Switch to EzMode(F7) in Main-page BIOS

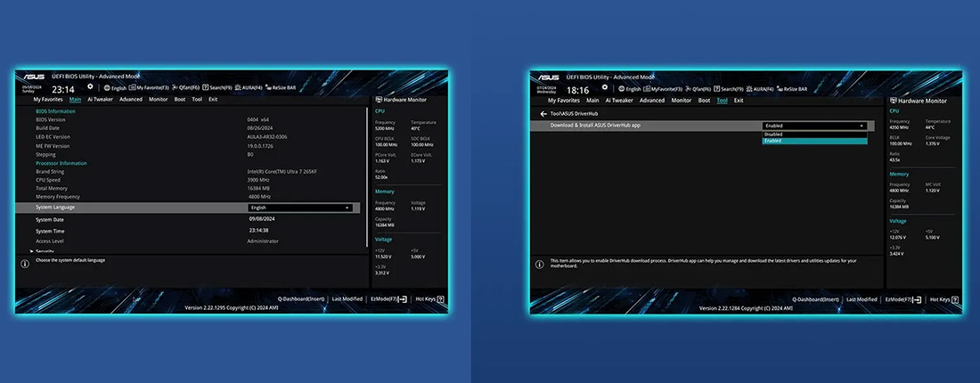[x=388, y=299]
